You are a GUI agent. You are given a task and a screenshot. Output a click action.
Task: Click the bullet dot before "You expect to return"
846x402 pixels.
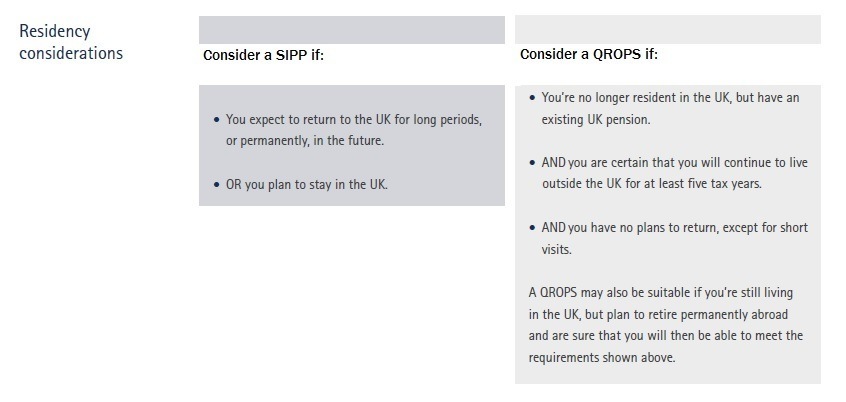pyautogui.click(x=217, y=120)
